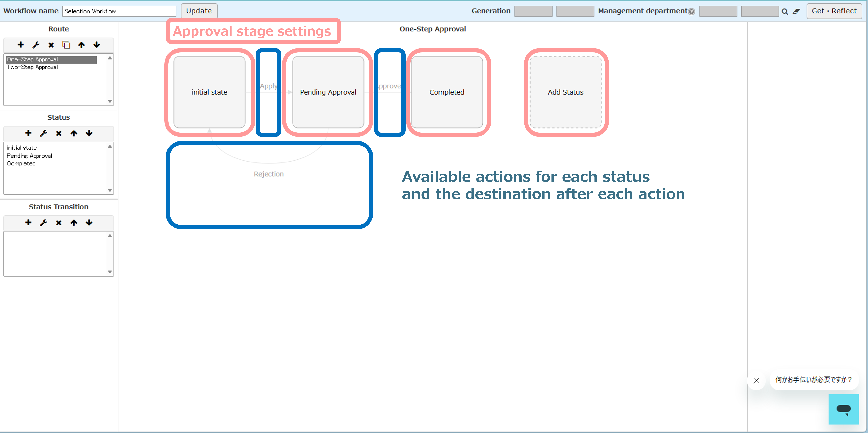Click the initial state box in the diagram
The width and height of the screenshot is (868, 433).
209,92
